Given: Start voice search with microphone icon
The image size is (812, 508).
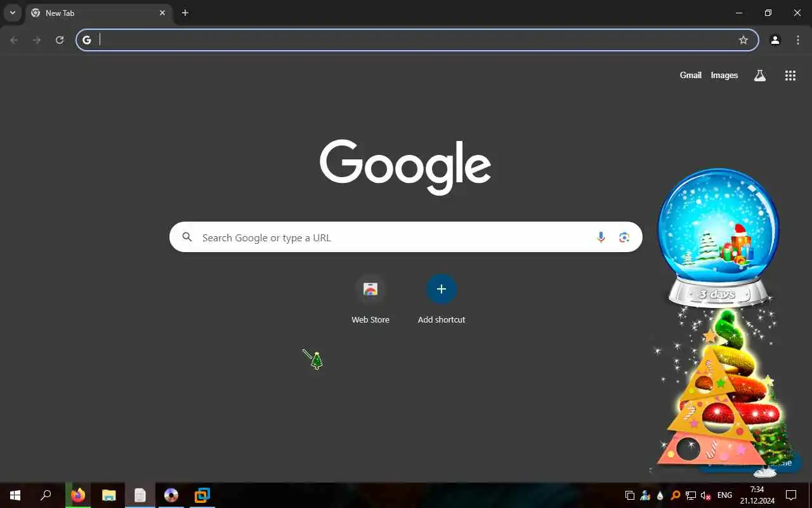Looking at the screenshot, I should [x=601, y=237].
